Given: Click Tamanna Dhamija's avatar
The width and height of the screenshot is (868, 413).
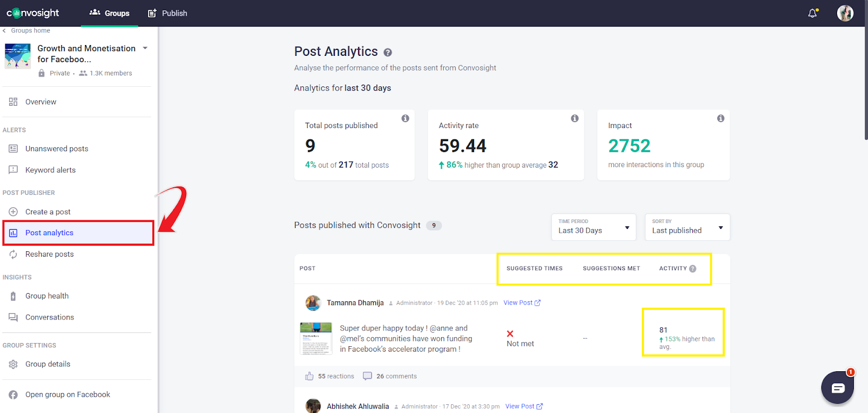Looking at the screenshot, I should (x=313, y=303).
